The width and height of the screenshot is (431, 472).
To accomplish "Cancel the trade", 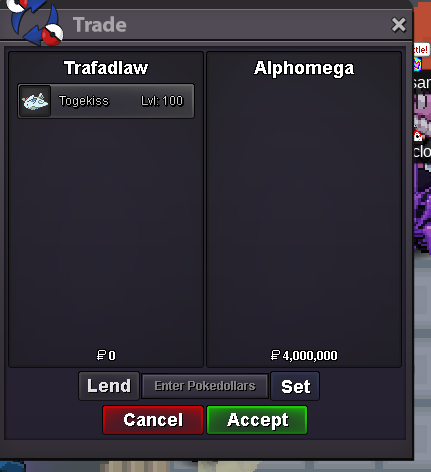I will 153,420.
